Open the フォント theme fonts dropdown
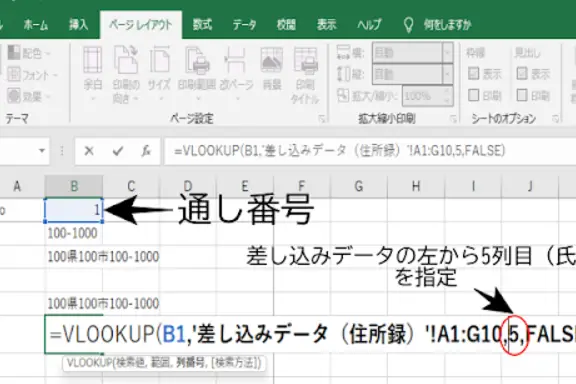Screen dimensions: 576x384 [32, 75]
